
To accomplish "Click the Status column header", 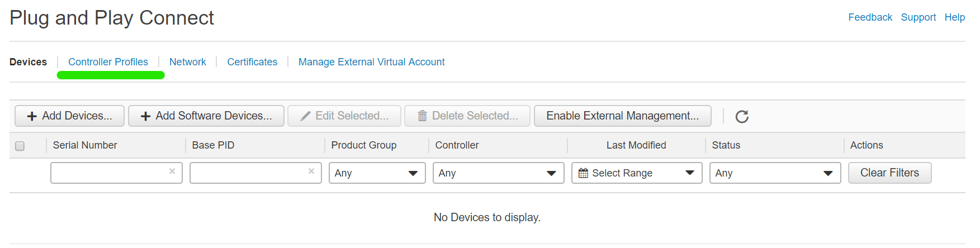I will tap(726, 145).
